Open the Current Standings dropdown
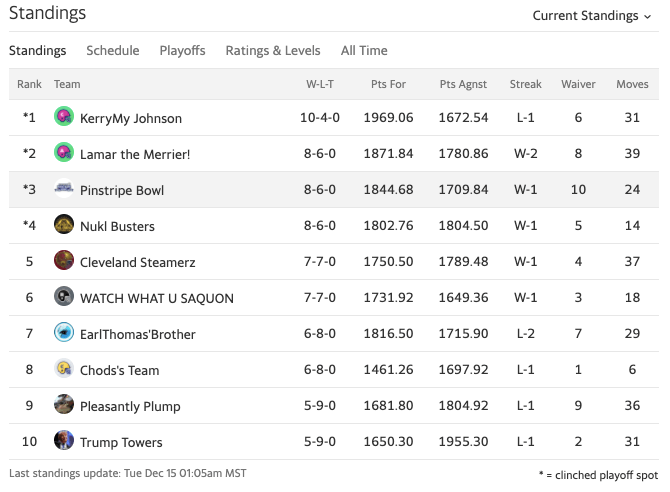The width and height of the screenshot is (670, 492). (x=591, y=15)
